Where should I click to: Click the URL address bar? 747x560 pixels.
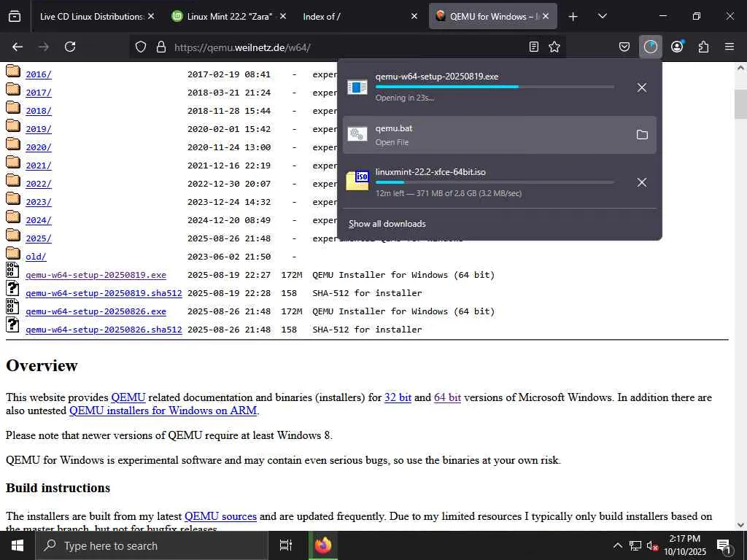348,47
